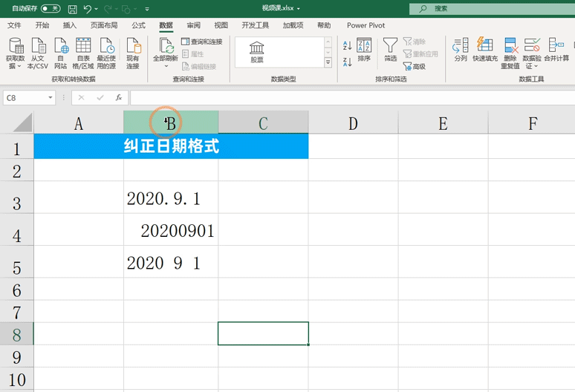Image resolution: width=575 pixels, height=392 pixels.
Task: Select column B header
Action: pos(171,122)
